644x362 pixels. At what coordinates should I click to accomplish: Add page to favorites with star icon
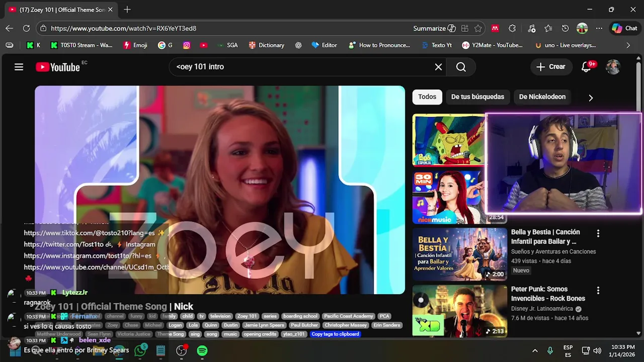(478, 29)
